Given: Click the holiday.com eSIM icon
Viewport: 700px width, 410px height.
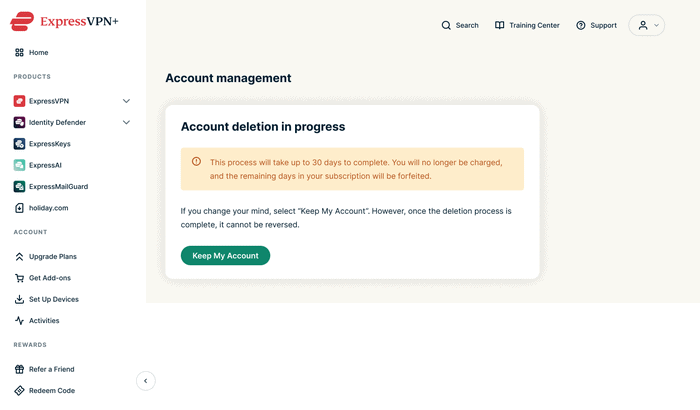Looking at the screenshot, I should pyautogui.click(x=19, y=208).
